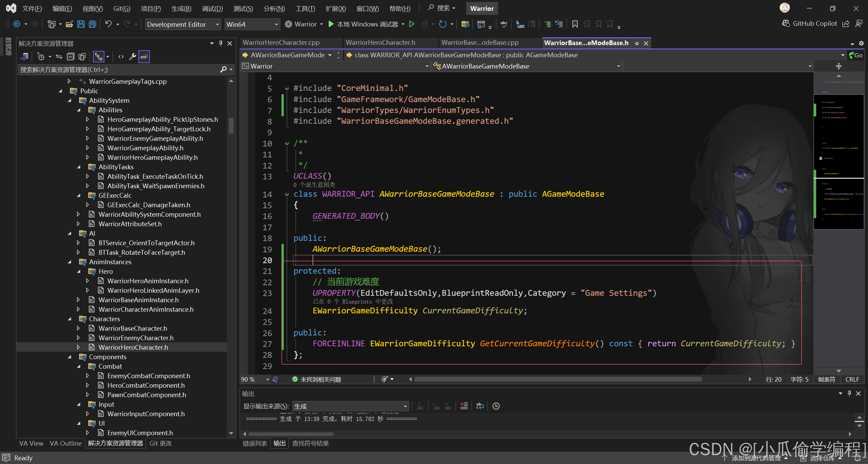This screenshot has width=868, height=464.
Task: Click the GitHub Copilot button
Action: click(x=810, y=23)
